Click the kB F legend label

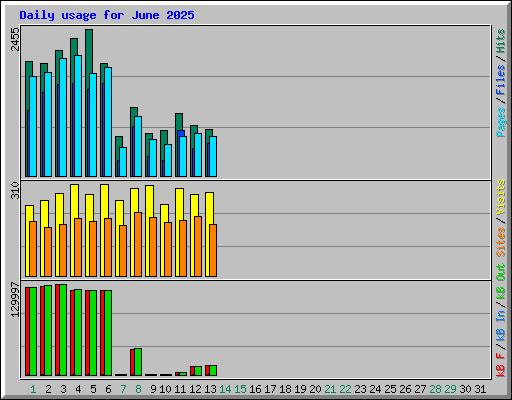501,365
